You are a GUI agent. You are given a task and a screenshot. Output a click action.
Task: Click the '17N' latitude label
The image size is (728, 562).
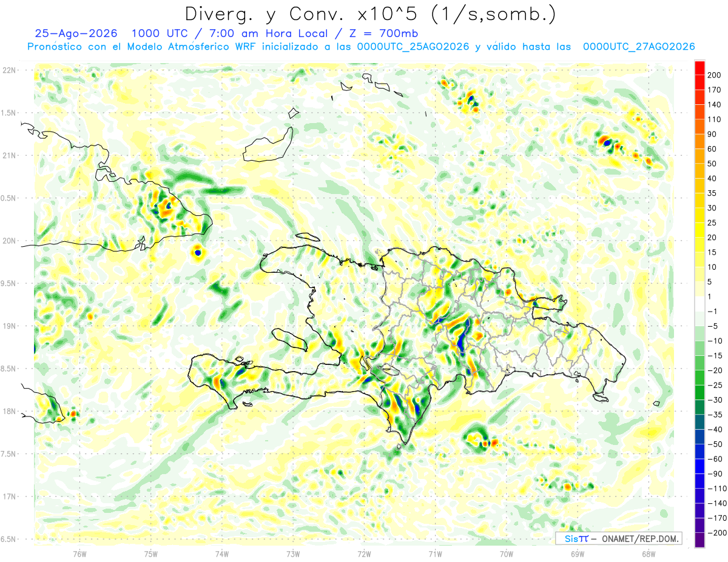click(x=9, y=497)
